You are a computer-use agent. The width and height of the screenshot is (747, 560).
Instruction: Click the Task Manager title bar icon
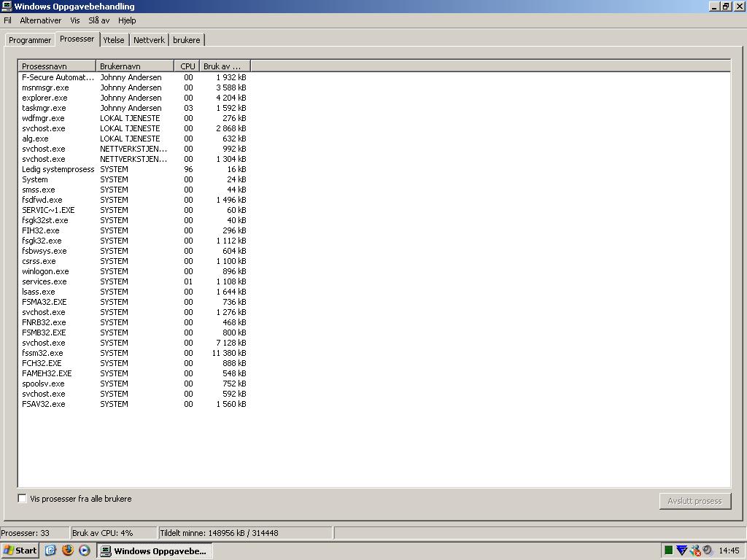click(7, 6)
